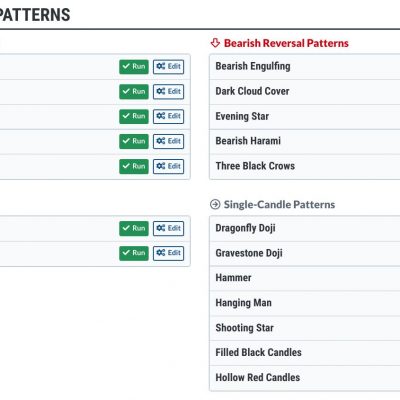The width and height of the screenshot is (400, 400).
Task: Click the checkmark Run icon level with Three Black Crows
Action: (126, 166)
